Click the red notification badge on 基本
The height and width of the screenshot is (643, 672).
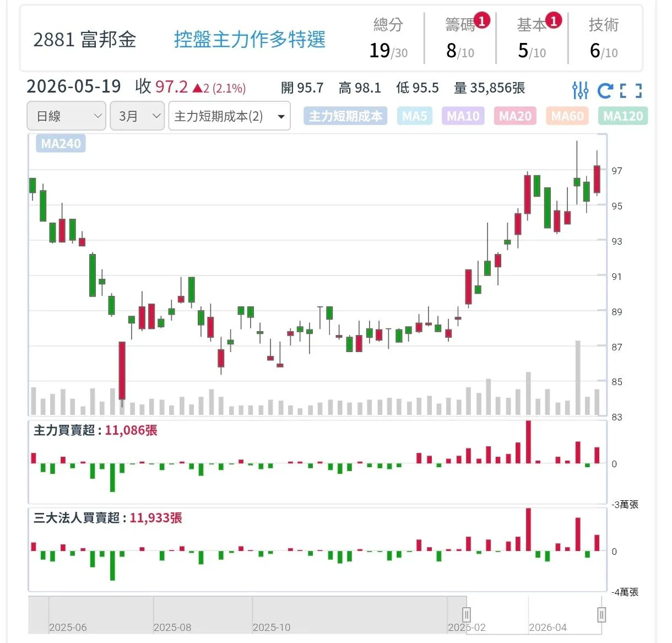[554, 21]
